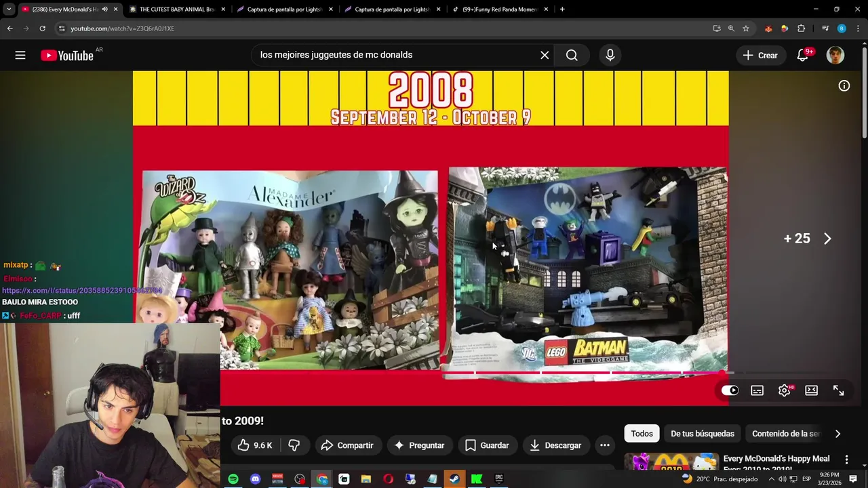868x488 pixels.
Task: Open Spotify from the taskbar
Action: pyautogui.click(x=233, y=479)
